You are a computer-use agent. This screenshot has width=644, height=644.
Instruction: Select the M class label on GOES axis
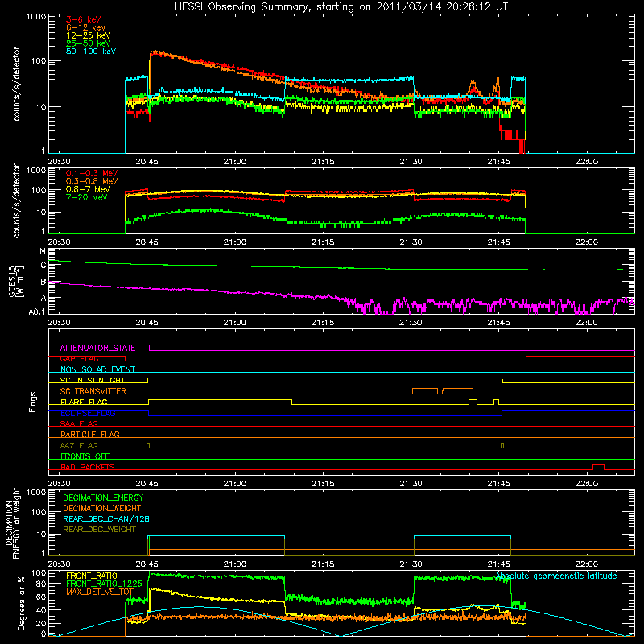[43, 251]
